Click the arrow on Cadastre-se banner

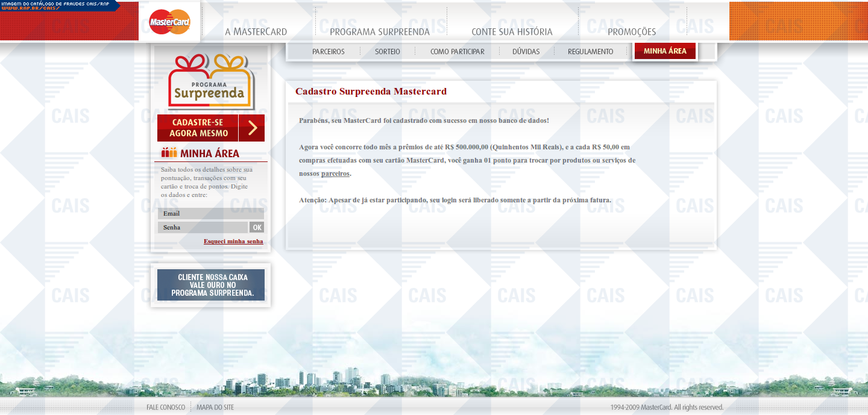[x=252, y=128]
